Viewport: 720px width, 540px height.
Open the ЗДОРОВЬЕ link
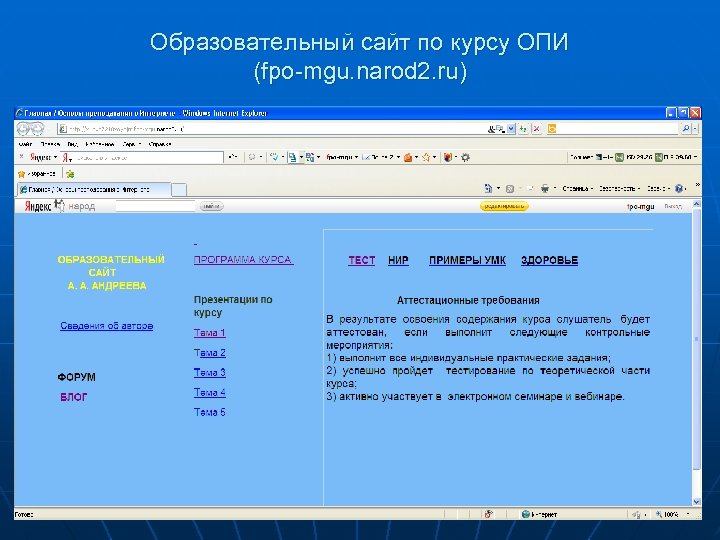tap(549, 260)
